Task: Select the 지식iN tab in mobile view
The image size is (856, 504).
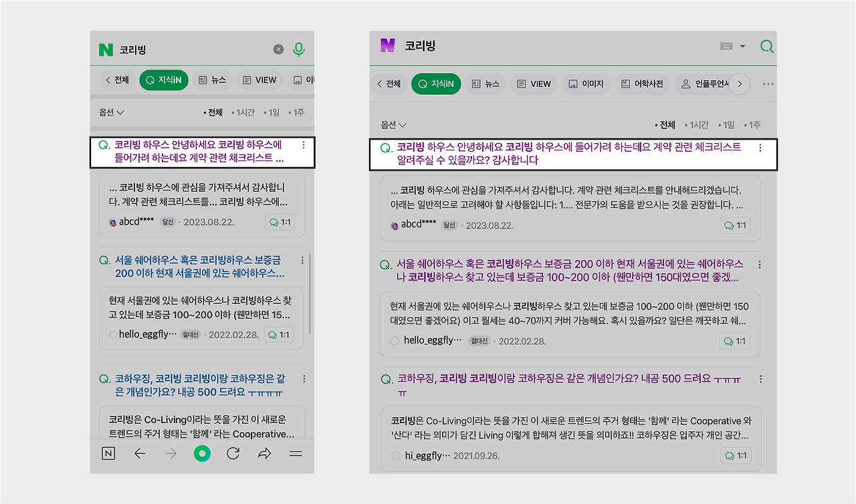Action: (164, 80)
